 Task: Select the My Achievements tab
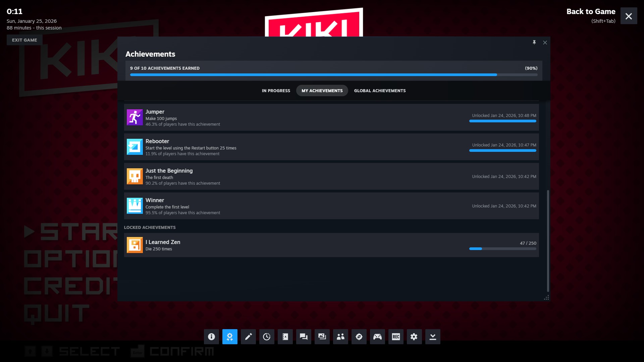(322, 90)
